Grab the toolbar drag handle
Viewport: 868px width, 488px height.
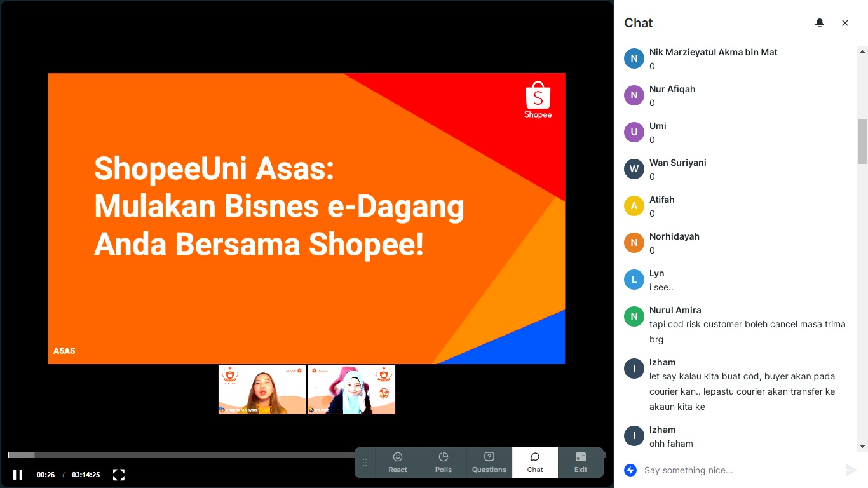[365, 463]
